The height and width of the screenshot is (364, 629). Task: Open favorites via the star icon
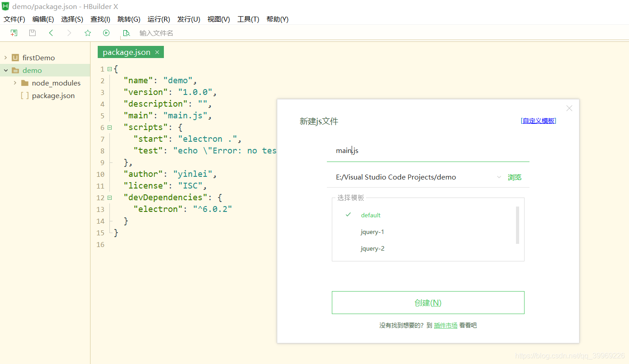click(87, 32)
